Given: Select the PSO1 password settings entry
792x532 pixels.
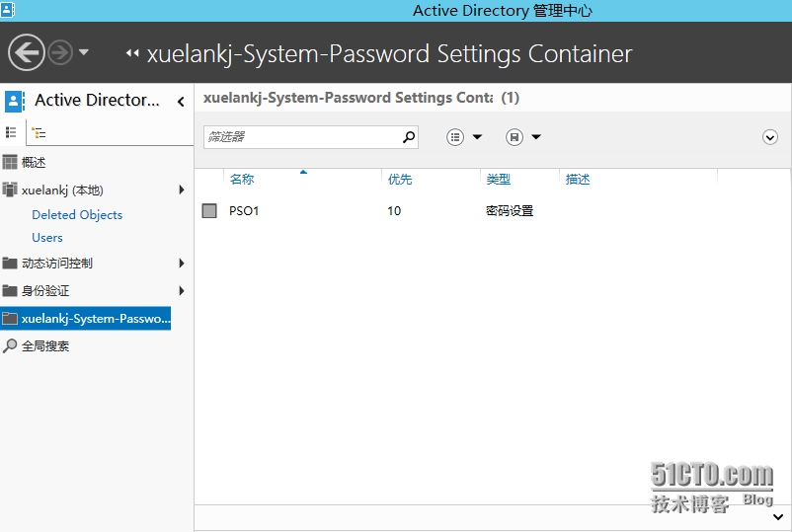Looking at the screenshot, I should (x=244, y=211).
